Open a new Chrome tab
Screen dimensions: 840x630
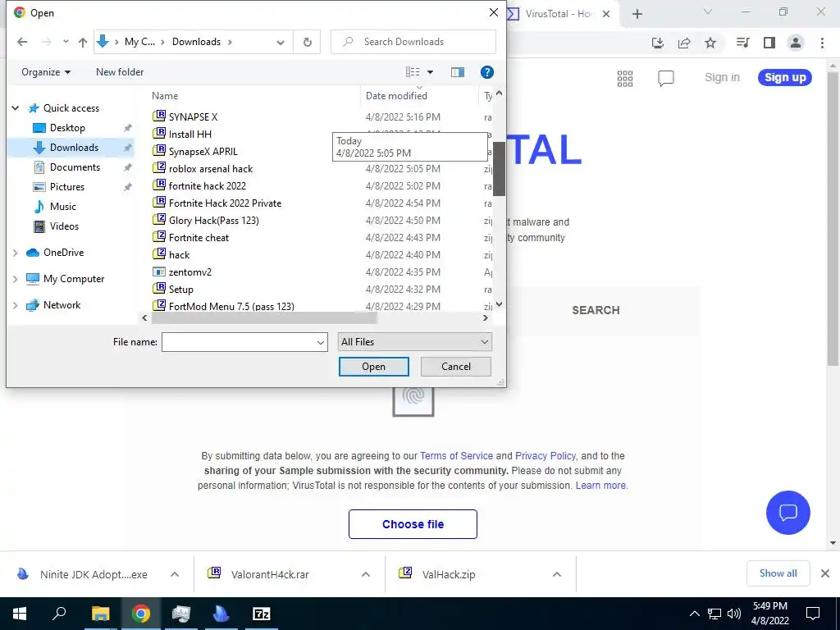pyautogui.click(x=637, y=14)
